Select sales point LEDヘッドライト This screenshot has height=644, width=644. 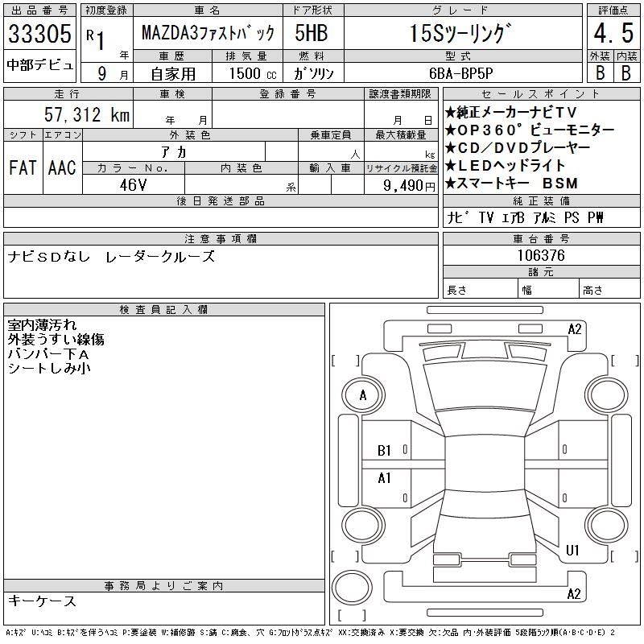506,165
